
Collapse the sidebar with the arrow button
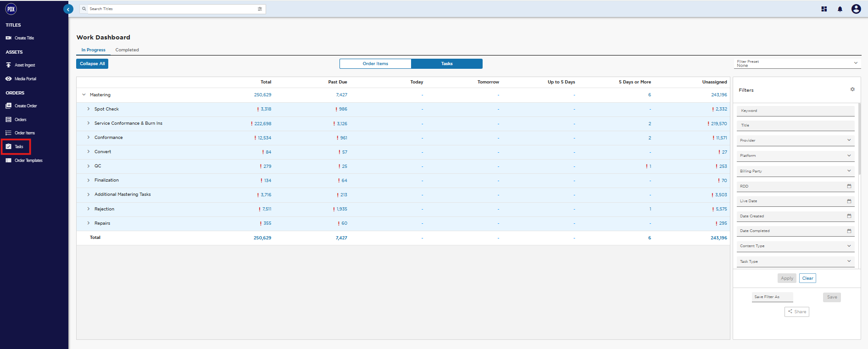point(68,9)
